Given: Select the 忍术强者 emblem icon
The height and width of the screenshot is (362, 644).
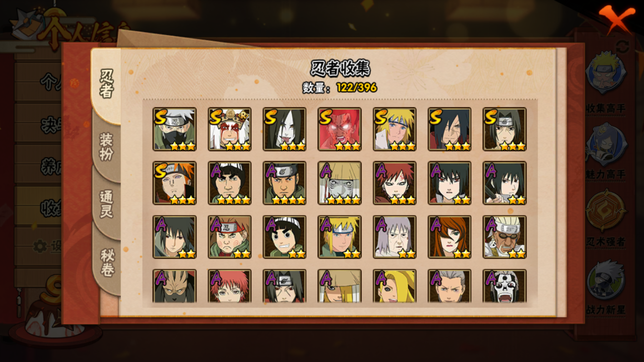Looking at the screenshot, I should tap(606, 210).
